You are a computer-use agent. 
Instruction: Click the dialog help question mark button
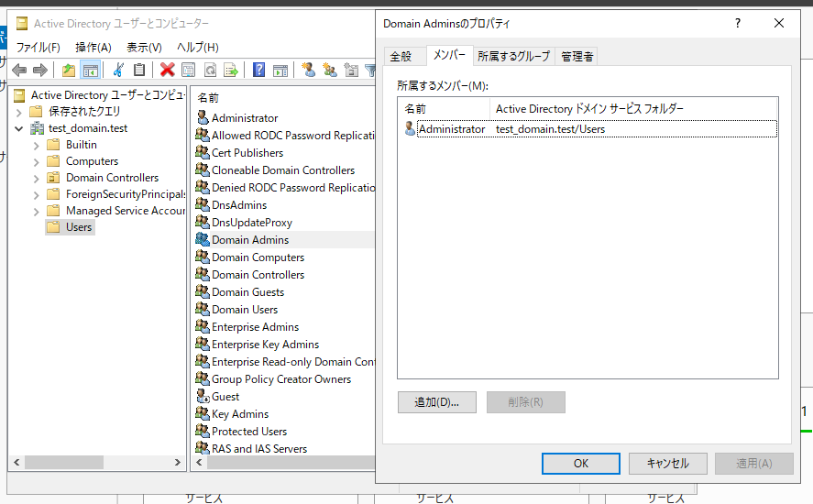tap(737, 23)
